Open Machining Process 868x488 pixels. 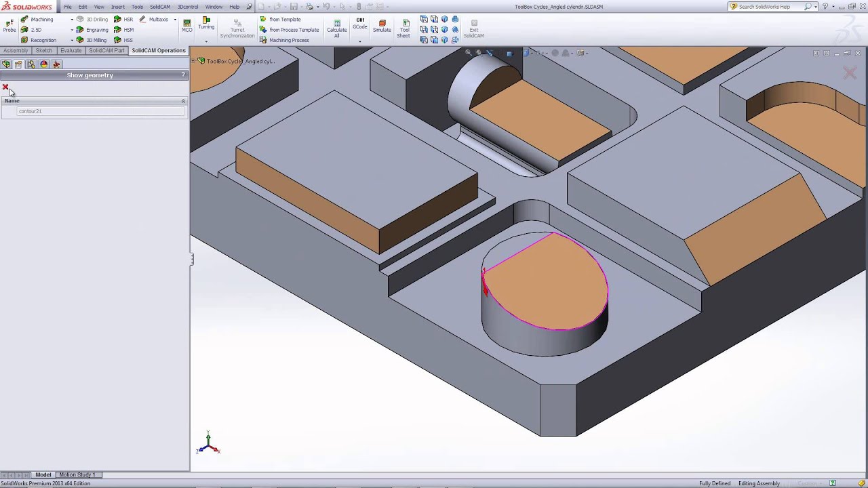tap(284, 40)
